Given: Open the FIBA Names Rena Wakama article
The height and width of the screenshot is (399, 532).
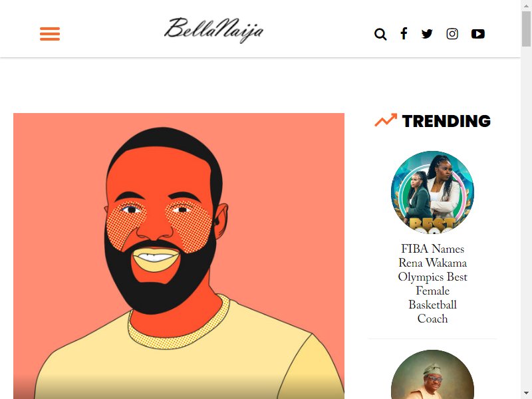Looking at the screenshot, I should coord(433,284).
